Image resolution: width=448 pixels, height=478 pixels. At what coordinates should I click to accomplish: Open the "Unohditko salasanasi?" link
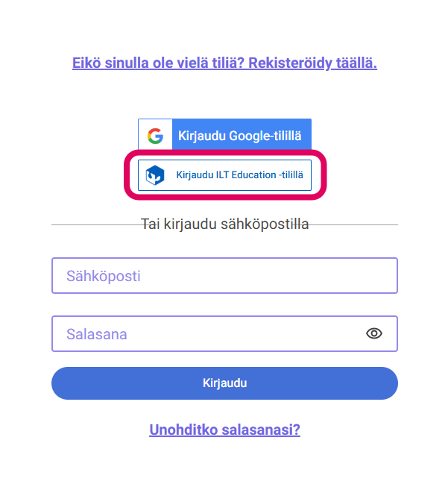(x=224, y=430)
